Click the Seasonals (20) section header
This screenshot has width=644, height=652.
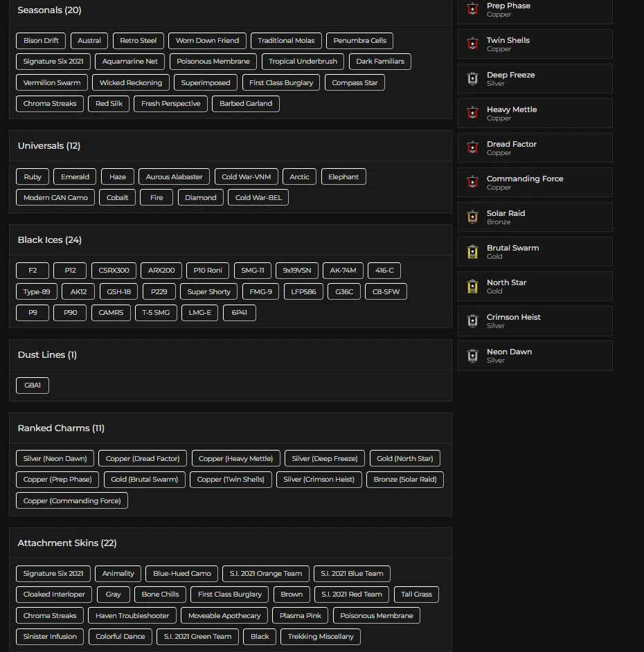49,10
